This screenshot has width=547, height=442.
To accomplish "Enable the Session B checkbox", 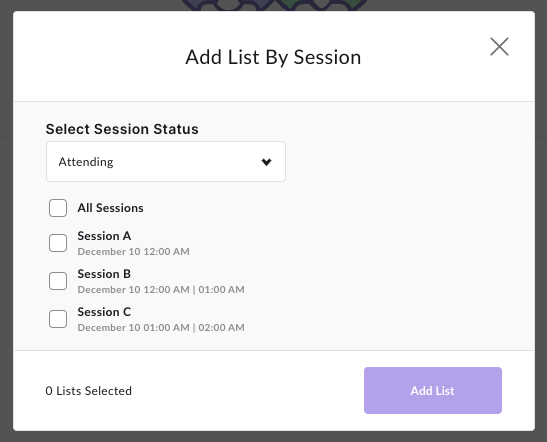I will pos(58,281).
